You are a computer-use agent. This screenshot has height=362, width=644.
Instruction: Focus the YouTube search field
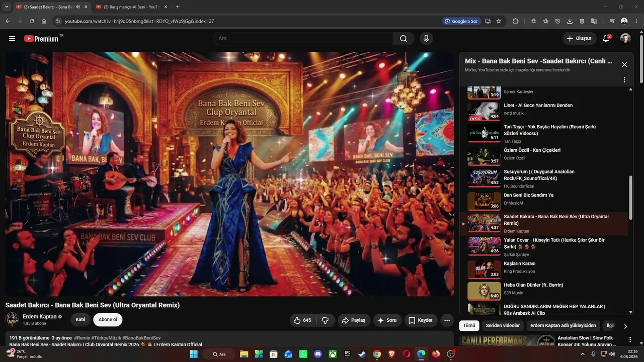coord(303,39)
